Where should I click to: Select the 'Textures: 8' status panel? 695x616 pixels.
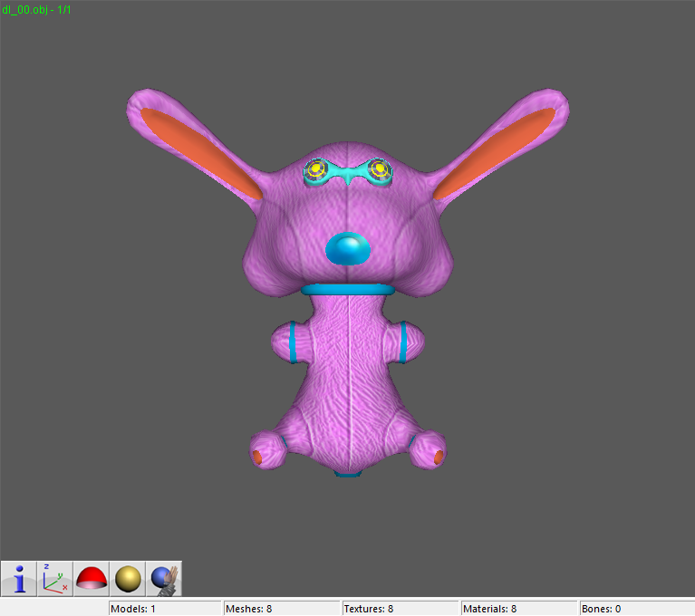pos(400,609)
